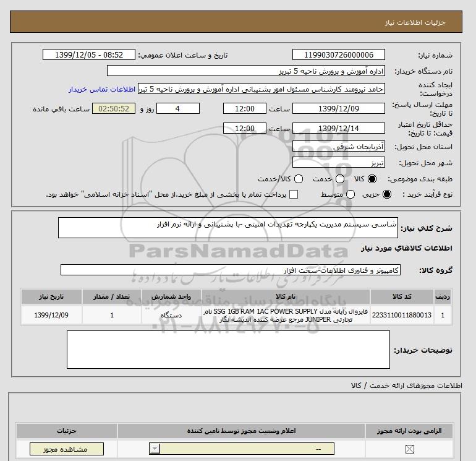Click the announcement date 1399/12/05 field
Viewport: 476px width, 461px height.
pyautogui.click(x=88, y=55)
